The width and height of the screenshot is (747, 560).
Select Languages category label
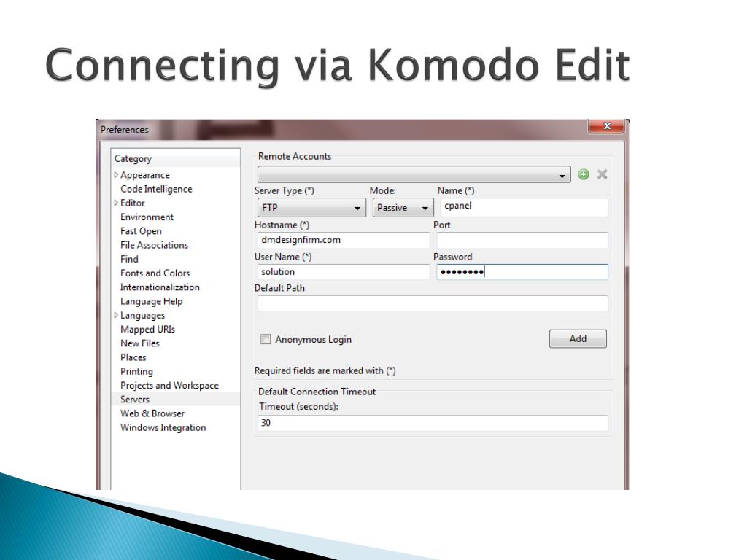coord(142,315)
